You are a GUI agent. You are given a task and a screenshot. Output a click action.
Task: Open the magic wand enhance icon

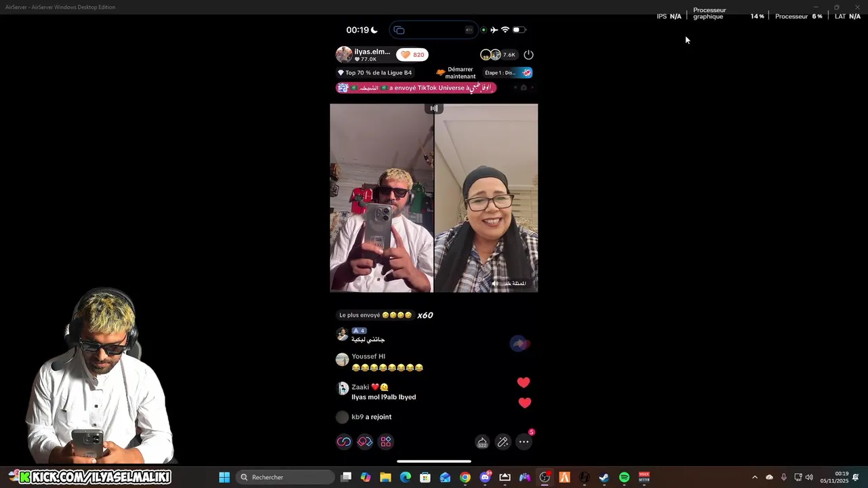502,442
